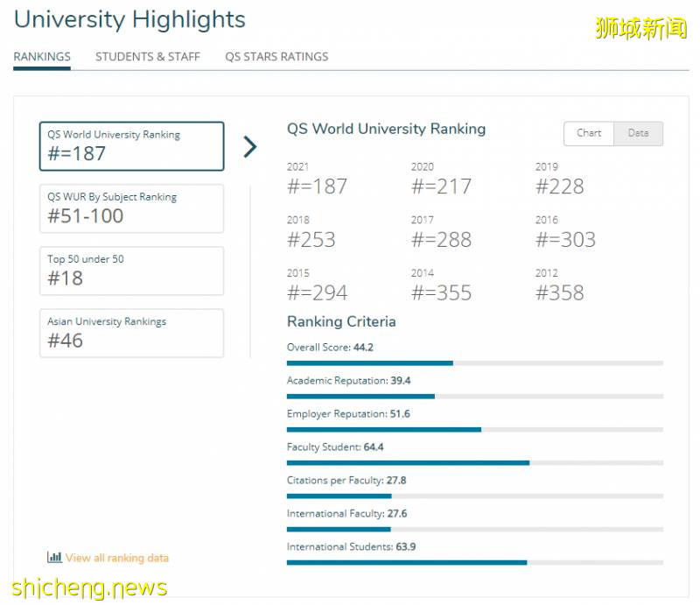
Task: Click the 2012 rank #358 value
Action: [560, 293]
